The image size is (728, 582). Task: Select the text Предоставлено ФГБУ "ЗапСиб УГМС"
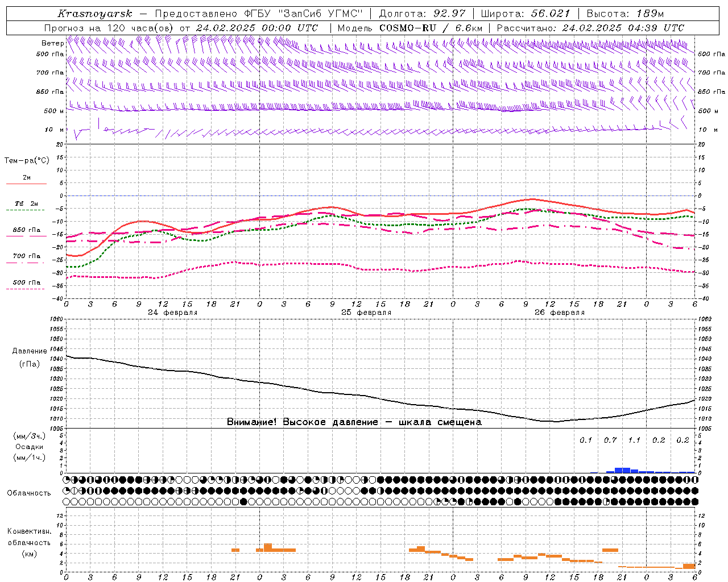[259, 14]
